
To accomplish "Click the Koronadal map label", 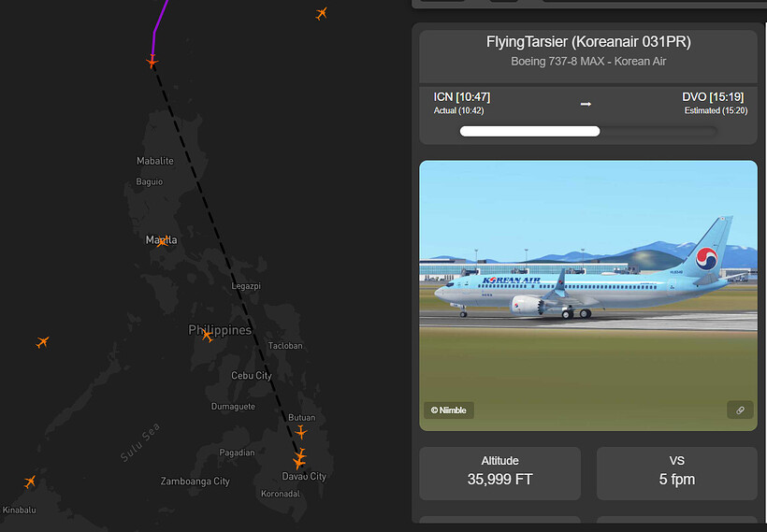I will 281,494.
